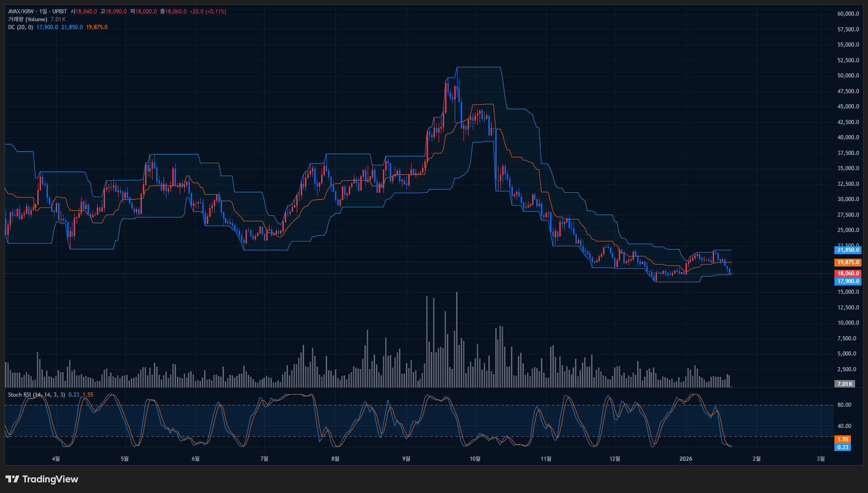Click the 2026 label on time axis
868x493 pixels.
point(686,458)
